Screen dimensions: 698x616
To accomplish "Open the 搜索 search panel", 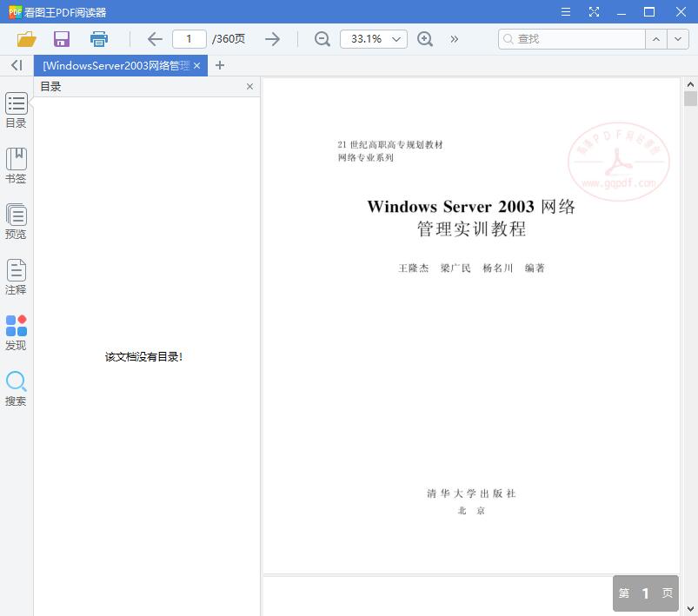I will (16, 388).
